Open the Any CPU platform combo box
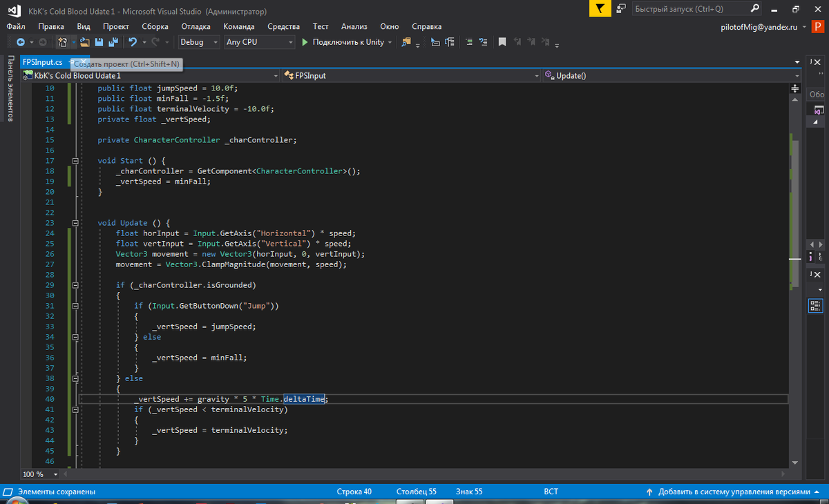Viewport: 829px width, 504px height. (x=259, y=42)
